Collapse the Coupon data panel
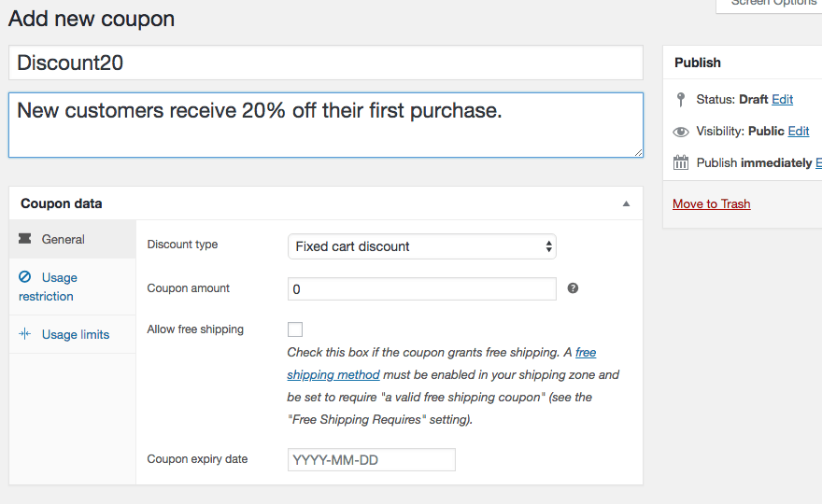Image resolution: width=822 pixels, height=504 pixels. (626, 203)
